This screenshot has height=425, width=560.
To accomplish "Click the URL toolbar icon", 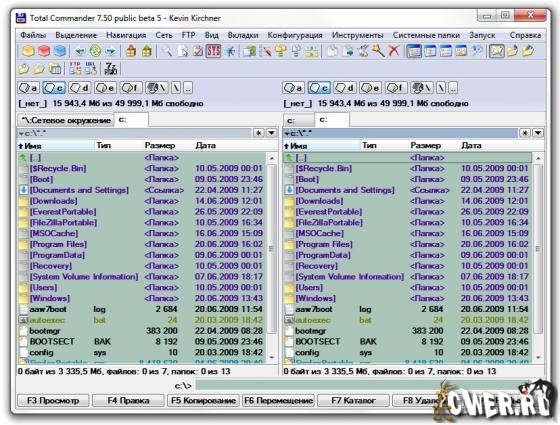I will 90,69.
